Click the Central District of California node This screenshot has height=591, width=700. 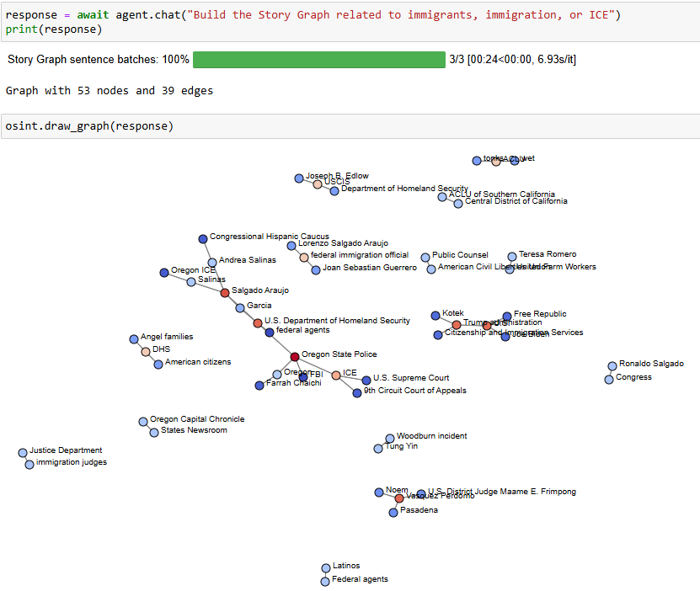[x=458, y=204]
